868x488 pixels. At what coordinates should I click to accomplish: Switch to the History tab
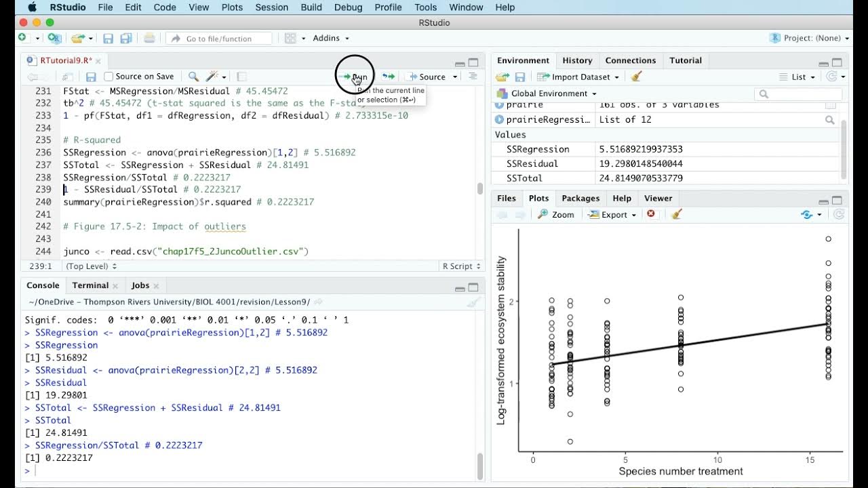point(577,60)
